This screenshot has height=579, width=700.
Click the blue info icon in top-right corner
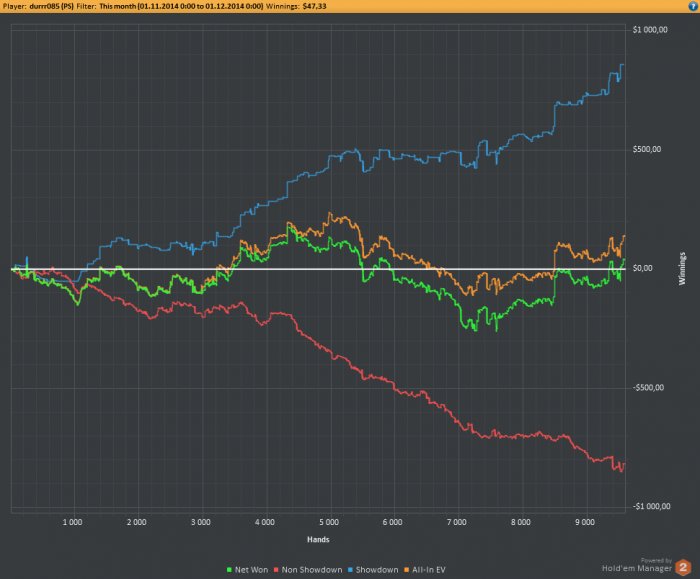[693, 6]
